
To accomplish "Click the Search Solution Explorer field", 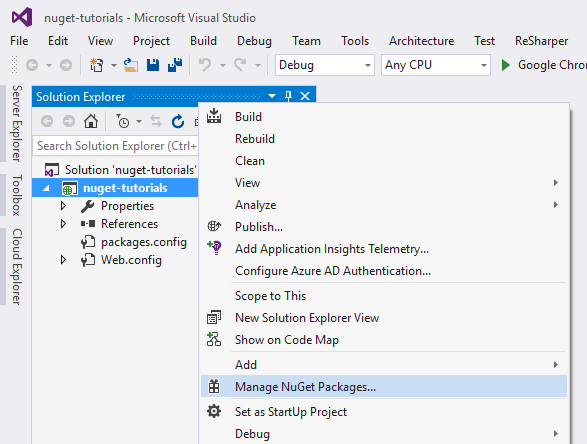I will (x=115, y=146).
